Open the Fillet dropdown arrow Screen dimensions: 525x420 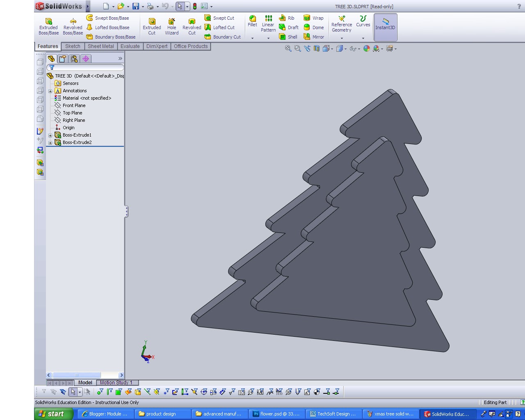tap(252, 38)
